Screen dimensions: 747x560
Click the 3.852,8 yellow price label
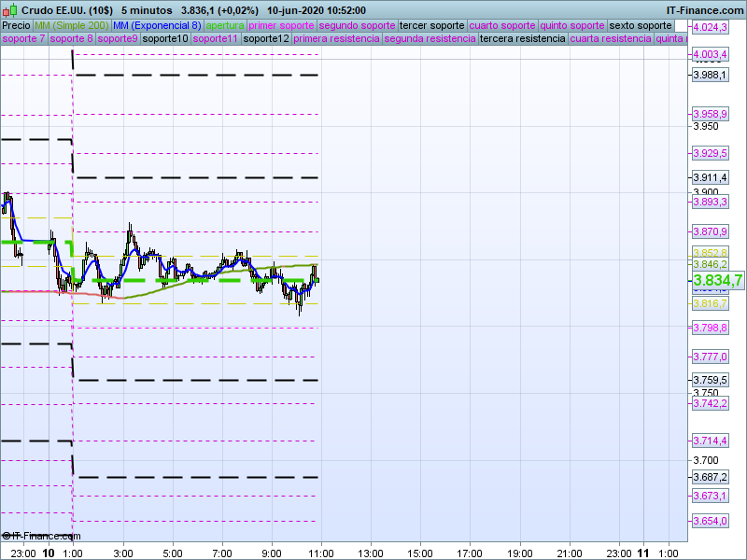pyautogui.click(x=710, y=253)
